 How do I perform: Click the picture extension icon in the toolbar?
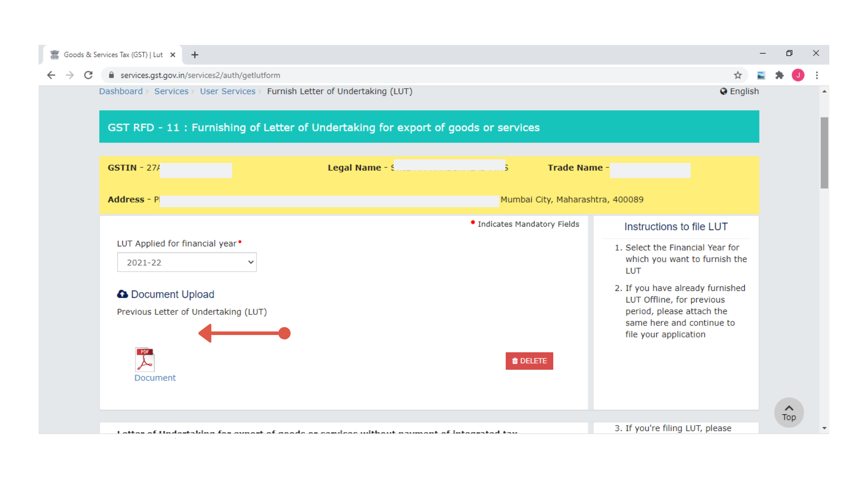pyautogui.click(x=761, y=75)
